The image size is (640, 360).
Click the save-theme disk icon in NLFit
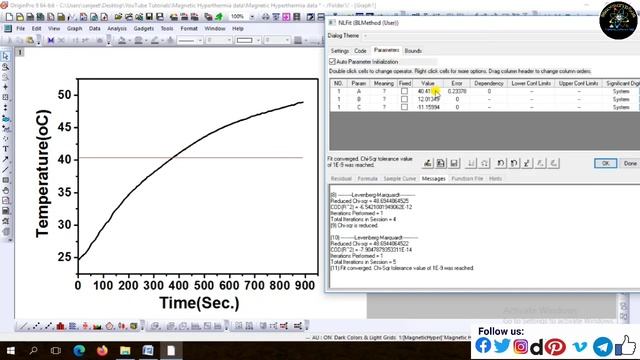(x=454, y=163)
